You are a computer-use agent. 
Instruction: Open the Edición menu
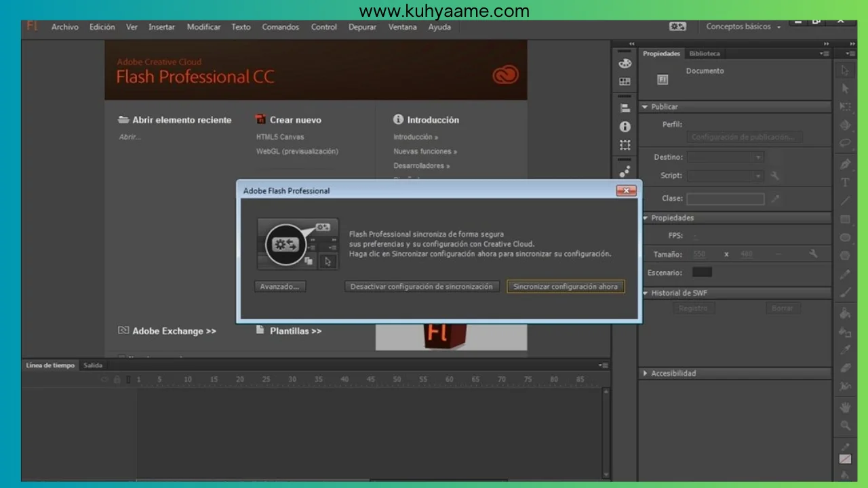tap(102, 27)
